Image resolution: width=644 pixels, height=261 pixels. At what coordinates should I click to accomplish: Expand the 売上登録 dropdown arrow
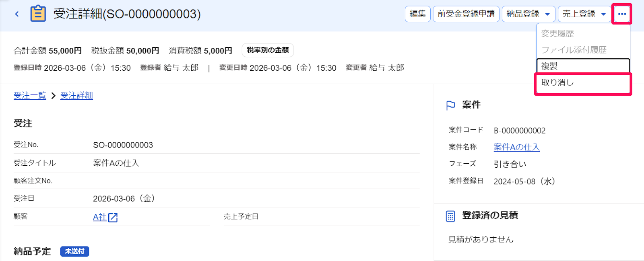click(603, 14)
